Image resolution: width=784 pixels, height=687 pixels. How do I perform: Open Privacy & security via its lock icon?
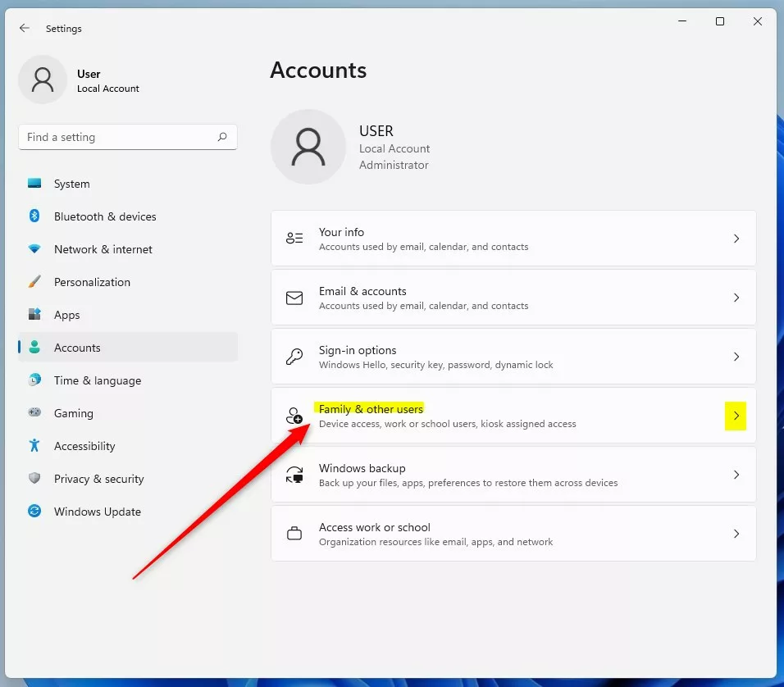pos(34,479)
